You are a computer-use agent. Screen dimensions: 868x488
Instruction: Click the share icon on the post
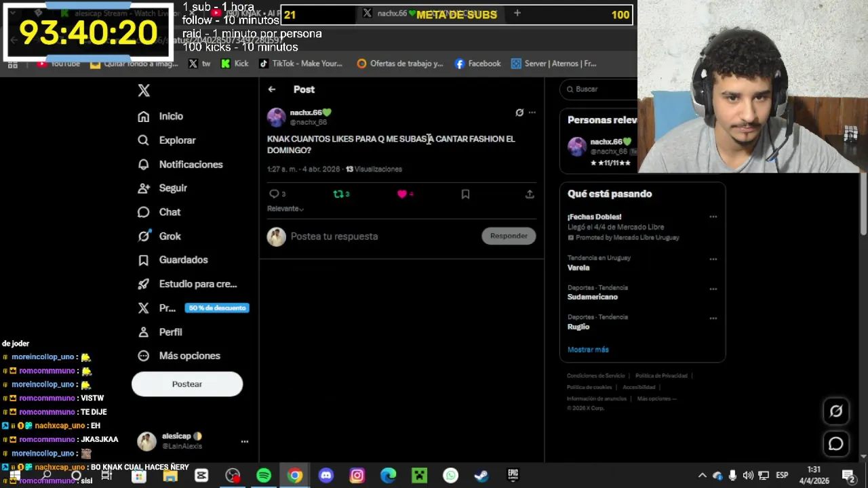tap(530, 194)
